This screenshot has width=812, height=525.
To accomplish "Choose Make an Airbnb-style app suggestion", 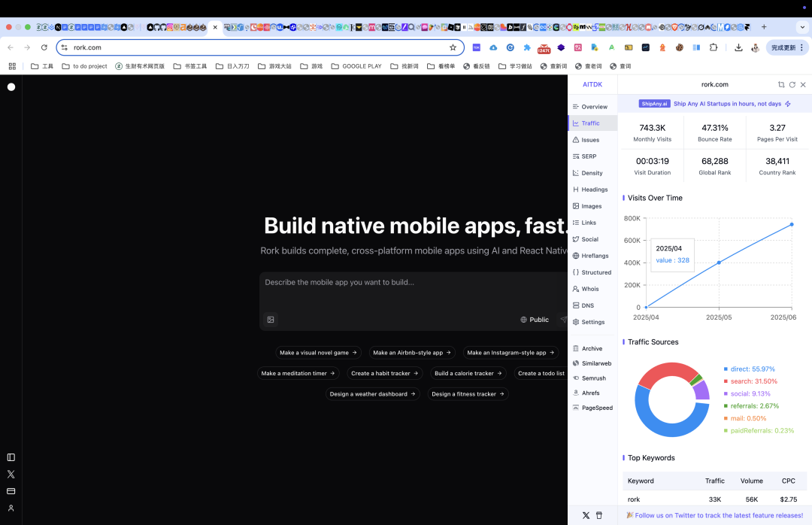I will coord(412,353).
